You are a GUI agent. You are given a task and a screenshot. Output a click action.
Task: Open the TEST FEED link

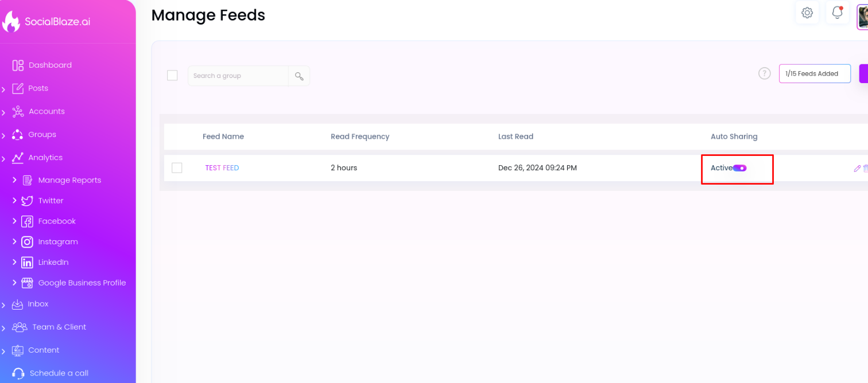point(222,168)
